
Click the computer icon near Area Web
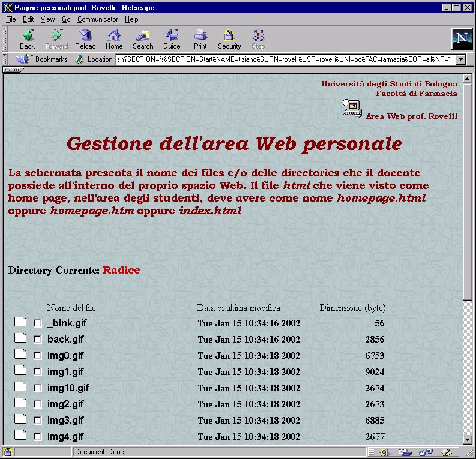(x=352, y=109)
